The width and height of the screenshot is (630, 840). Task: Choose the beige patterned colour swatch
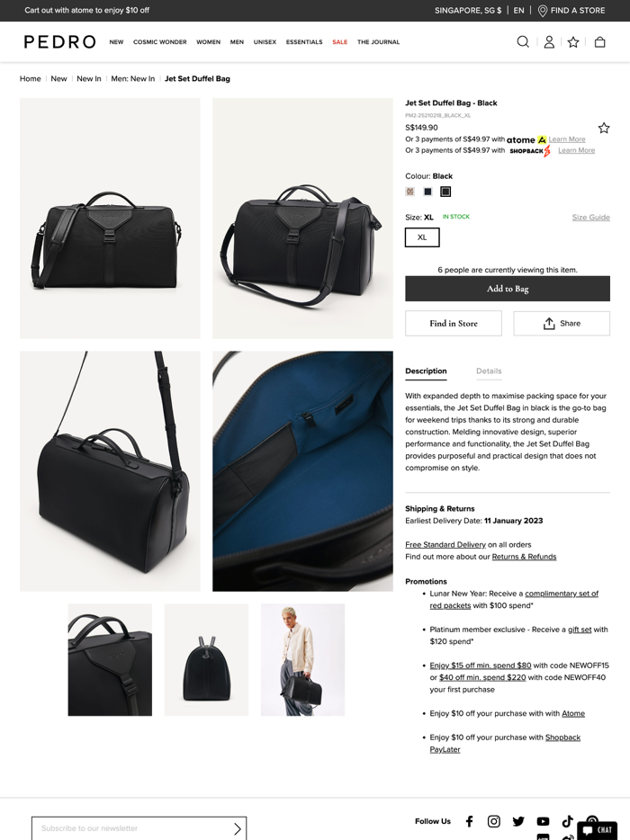pos(410,192)
